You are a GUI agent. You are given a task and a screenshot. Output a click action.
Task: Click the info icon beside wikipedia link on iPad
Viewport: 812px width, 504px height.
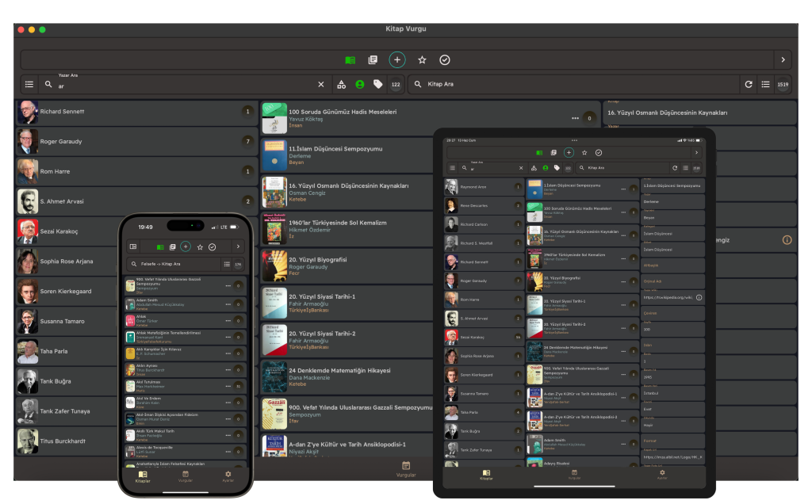[x=699, y=297]
